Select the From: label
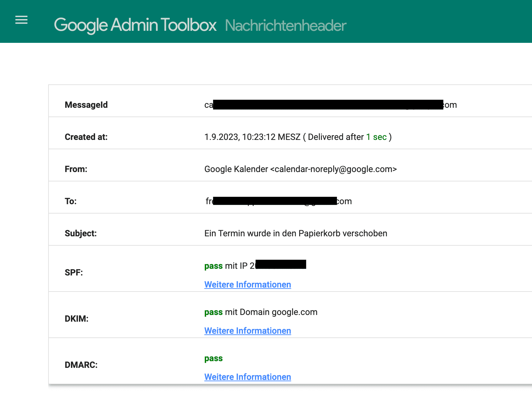Viewport: 532px width, 403px height. pos(76,169)
